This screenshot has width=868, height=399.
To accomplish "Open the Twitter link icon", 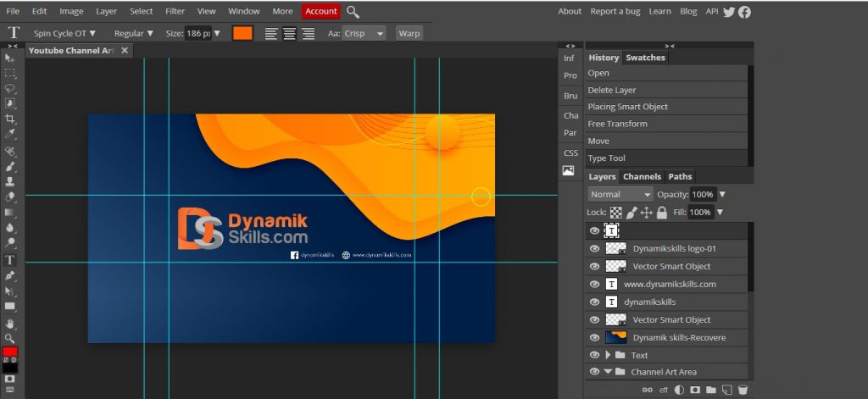I will 728,12.
